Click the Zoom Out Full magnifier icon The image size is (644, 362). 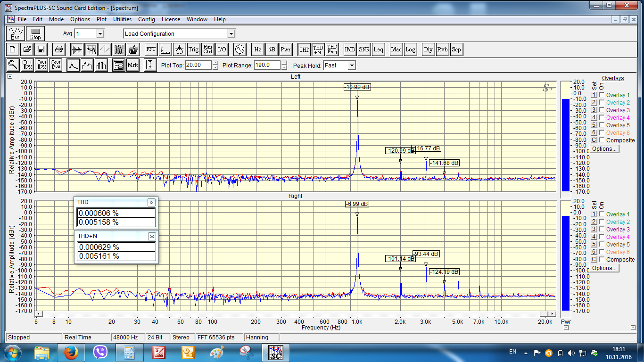(56, 65)
